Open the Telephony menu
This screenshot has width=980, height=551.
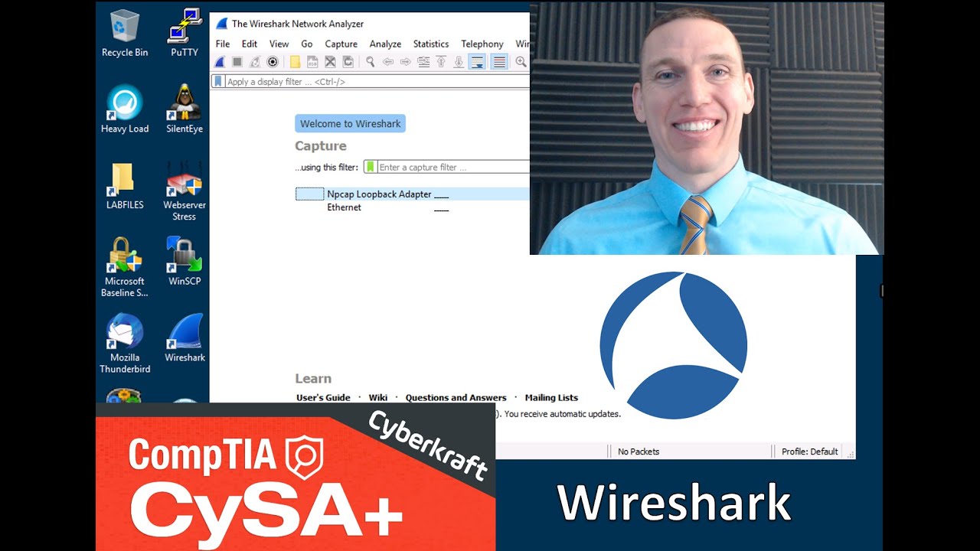pos(482,44)
